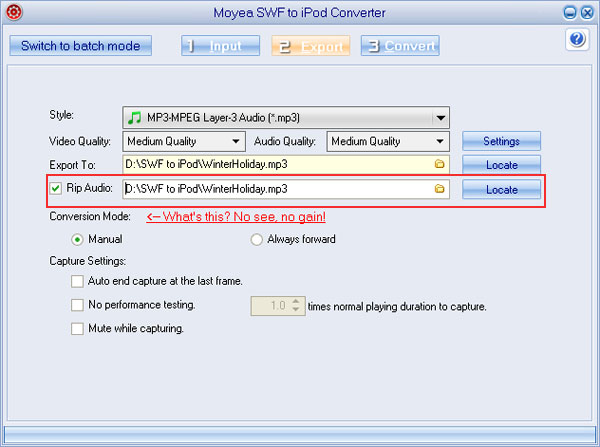Uncheck the Rip Audio checkbox
This screenshot has width=600, height=447.
pos(56,188)
